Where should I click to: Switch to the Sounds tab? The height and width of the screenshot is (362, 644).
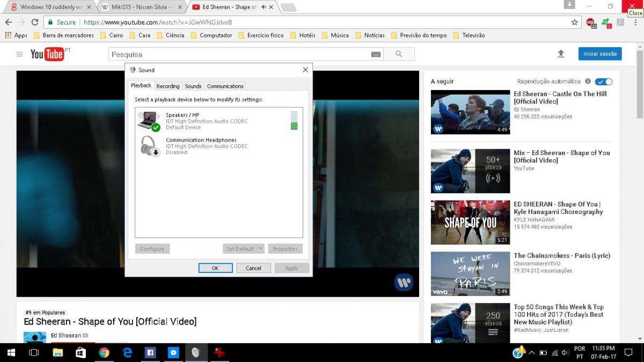[x=193, y=86]
